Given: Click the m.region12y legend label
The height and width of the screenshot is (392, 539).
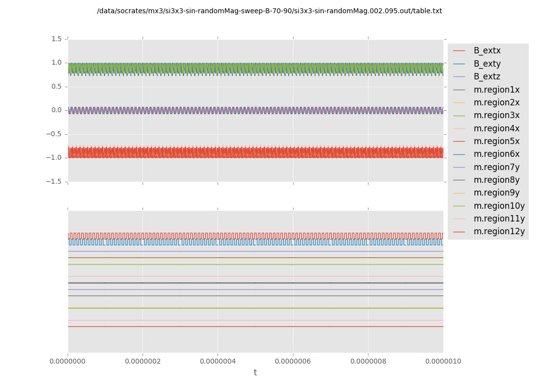Looking at the screenshot, I should click(x=499, y=231).
